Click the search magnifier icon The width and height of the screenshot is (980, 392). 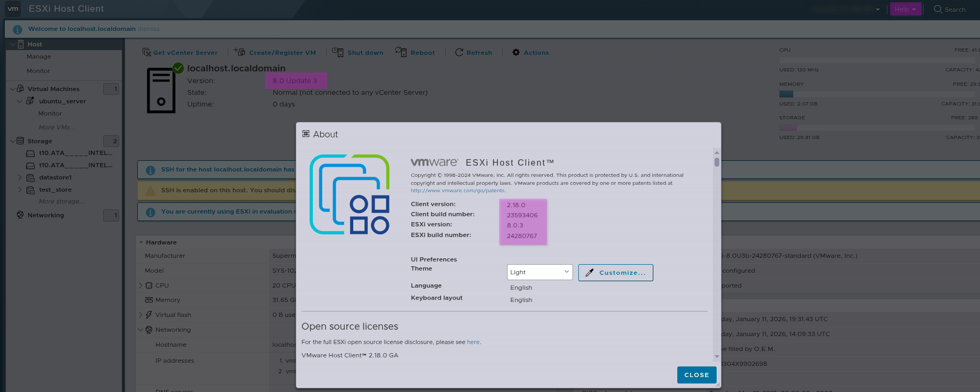click(938, 9)
